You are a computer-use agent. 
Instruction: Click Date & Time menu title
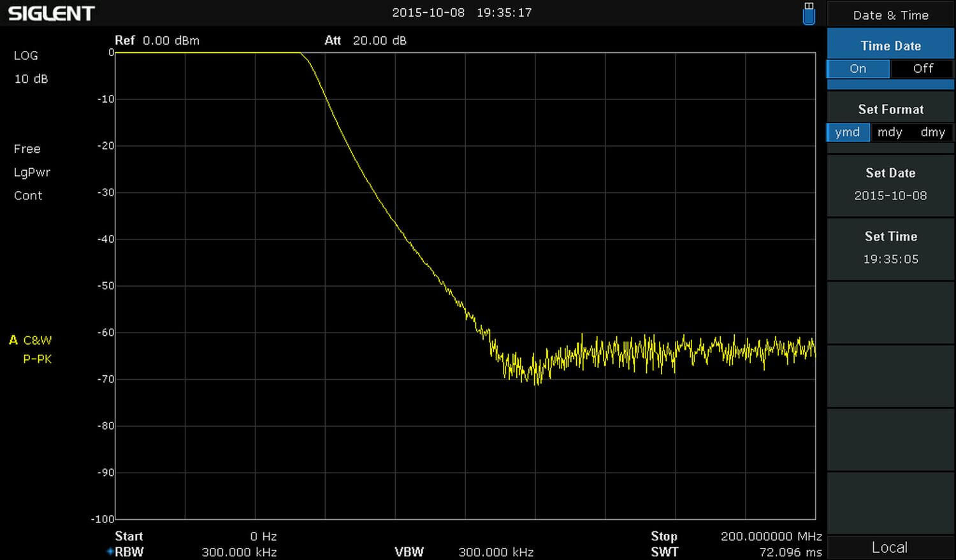click(890, 15)
